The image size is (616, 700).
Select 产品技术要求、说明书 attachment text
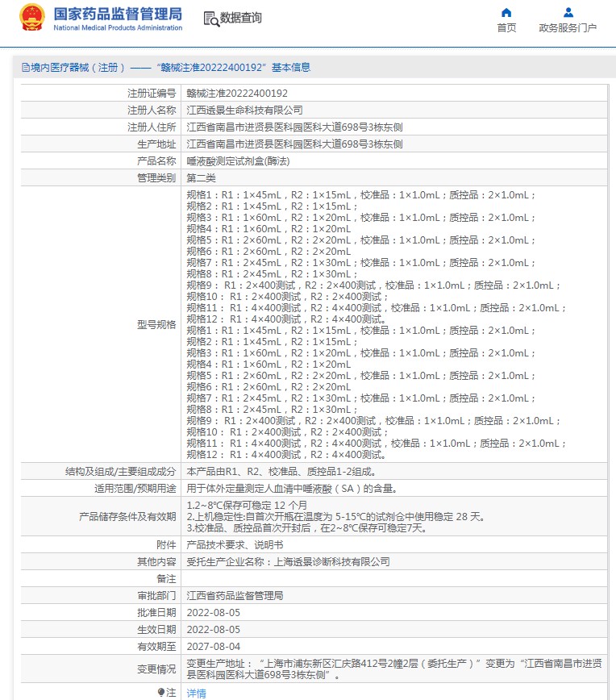(235, 544)
